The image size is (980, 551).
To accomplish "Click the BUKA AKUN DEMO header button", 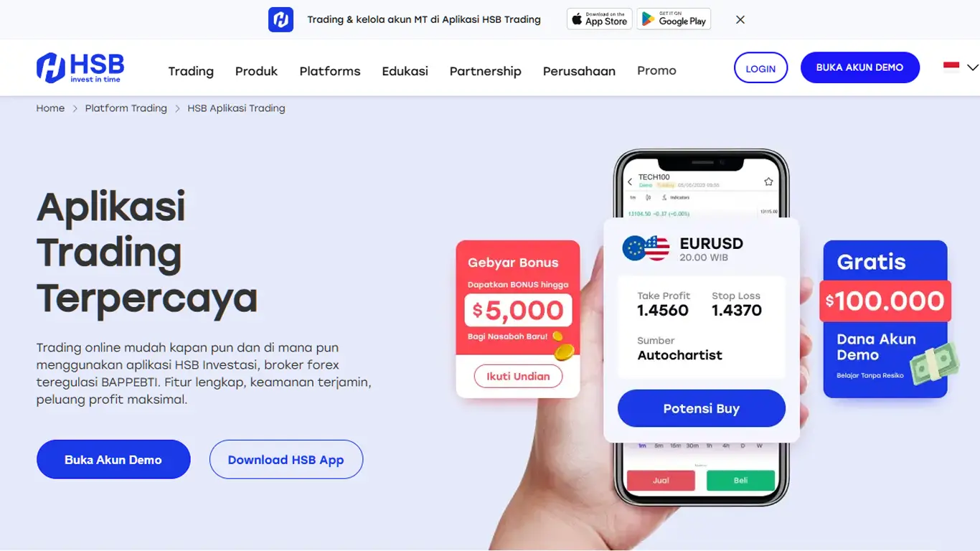I will click(859, 67).
